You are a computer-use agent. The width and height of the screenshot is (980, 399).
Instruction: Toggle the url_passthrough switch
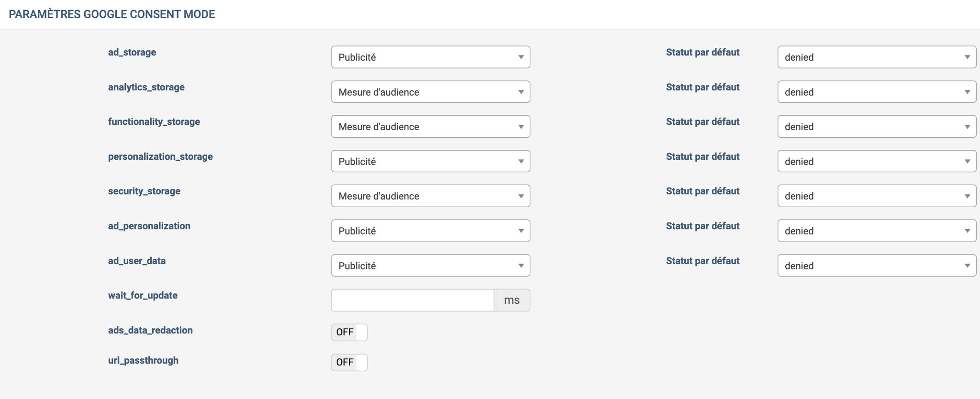coord(349,362)
